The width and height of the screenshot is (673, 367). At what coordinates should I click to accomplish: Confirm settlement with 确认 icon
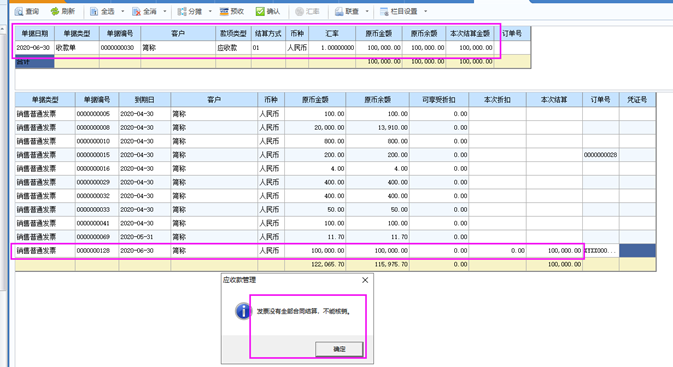click(260, 12)
